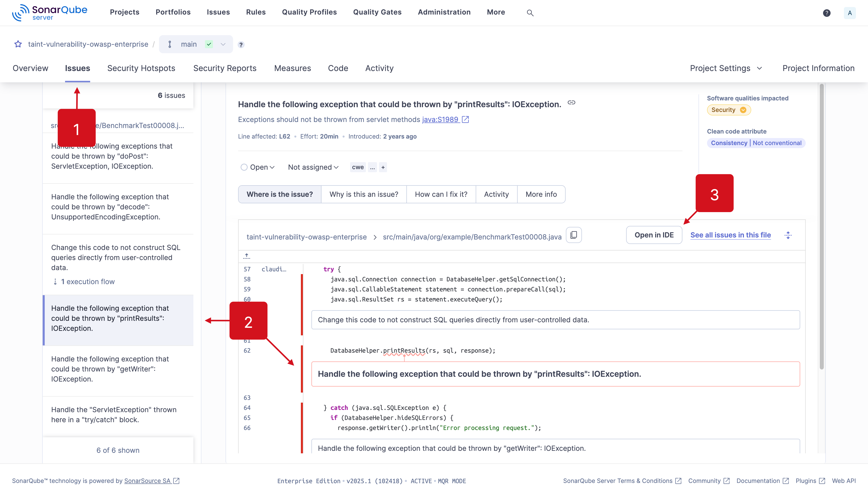Click the expand-locations crosshair icon beside See all issues

pyautogui.click(x=788, y=235)
